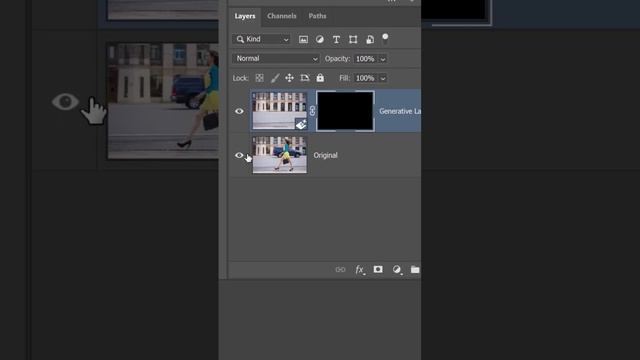Switch to the Channels tab
This screenshot has height=360, width=640.
coord(282,16)
